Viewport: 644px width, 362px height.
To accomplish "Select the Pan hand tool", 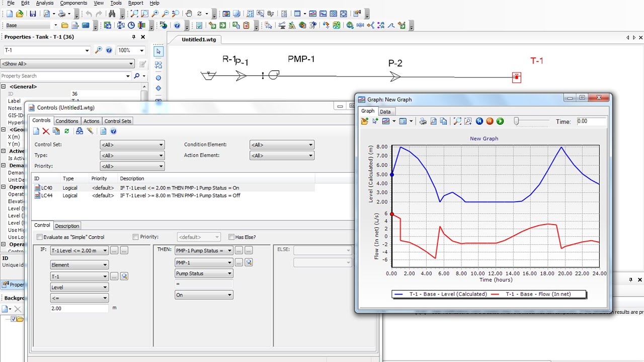I will pos(189,14).
